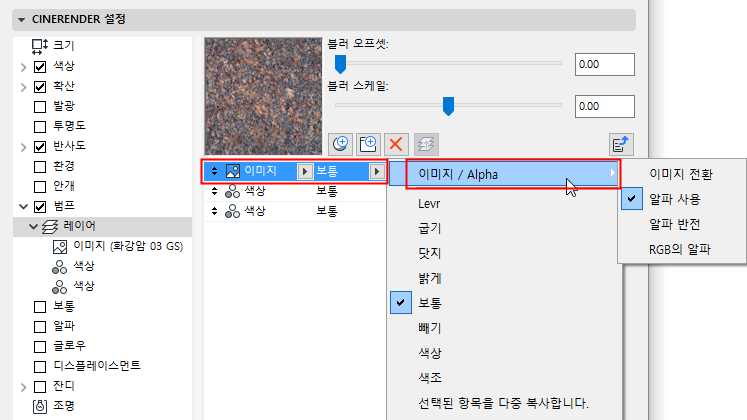Click the 조명 lighting icon

coord(40,406)
